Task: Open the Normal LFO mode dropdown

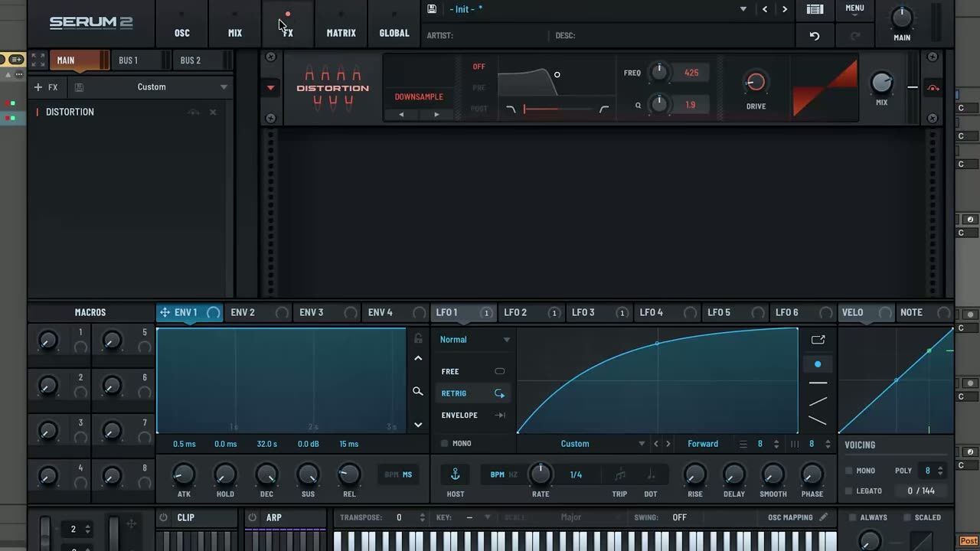Action: [x=475, y=340]
